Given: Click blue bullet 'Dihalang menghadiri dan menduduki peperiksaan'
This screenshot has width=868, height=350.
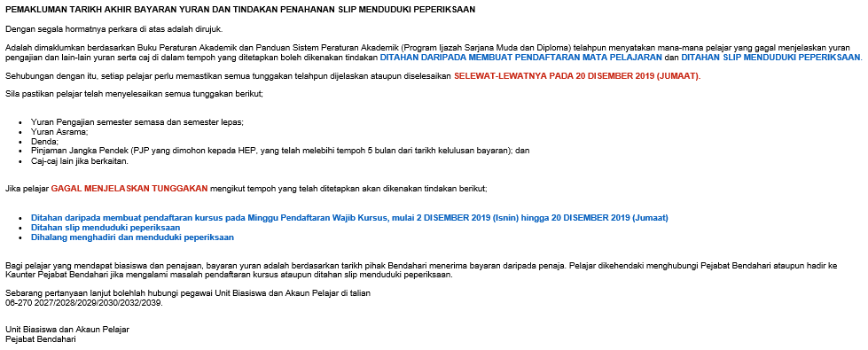Looking at the screenshot, I should tap(132, 237).
